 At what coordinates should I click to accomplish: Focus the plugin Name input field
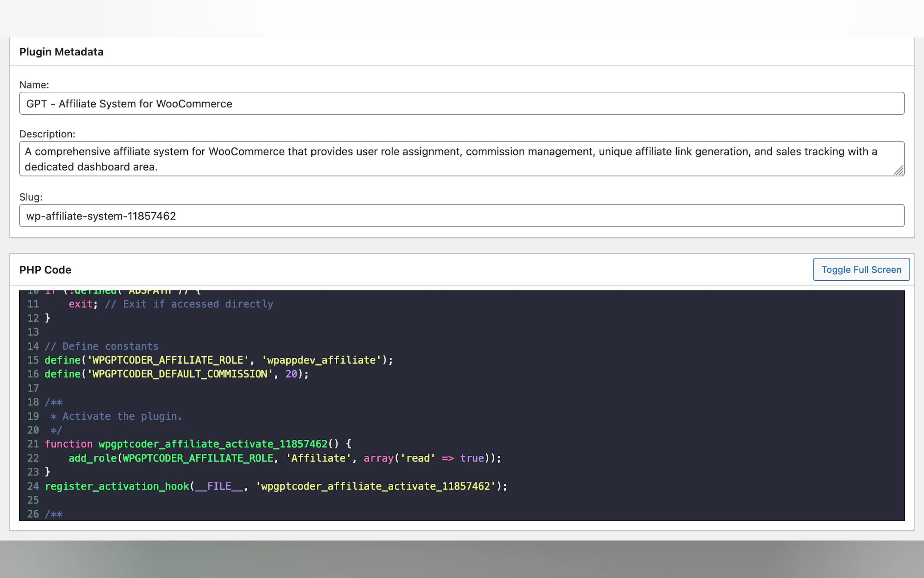[461, 103]
